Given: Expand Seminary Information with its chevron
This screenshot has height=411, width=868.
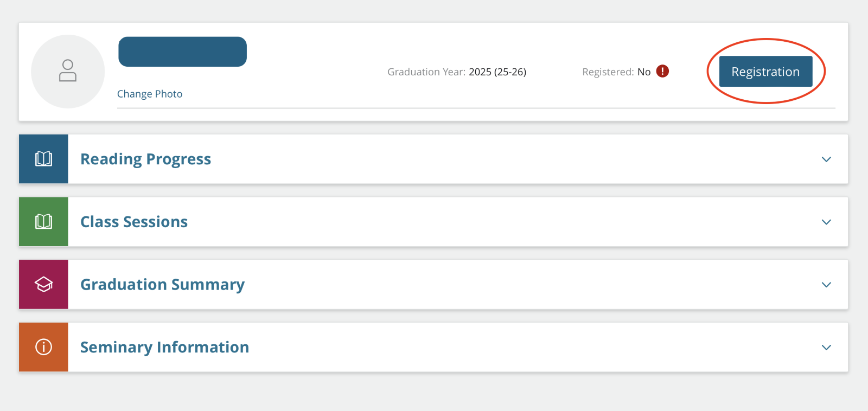Looking at the screenshot, I should coord(826,348).
